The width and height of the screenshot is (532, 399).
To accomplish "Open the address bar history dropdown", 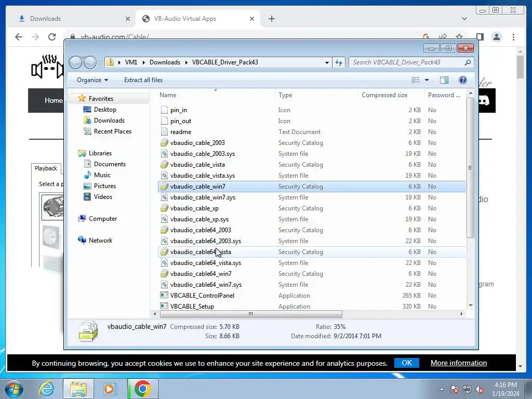I will (327, 62).
